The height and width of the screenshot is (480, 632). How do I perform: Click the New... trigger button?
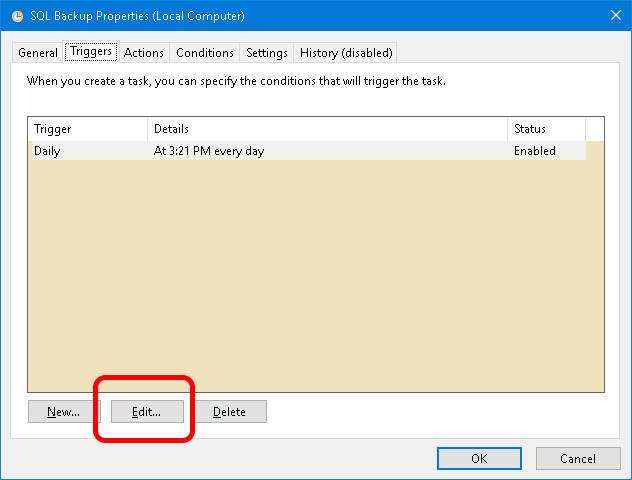click(63, 411)
